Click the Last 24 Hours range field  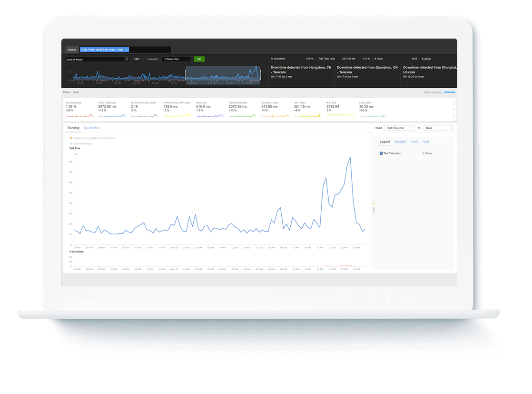(97, 59)
